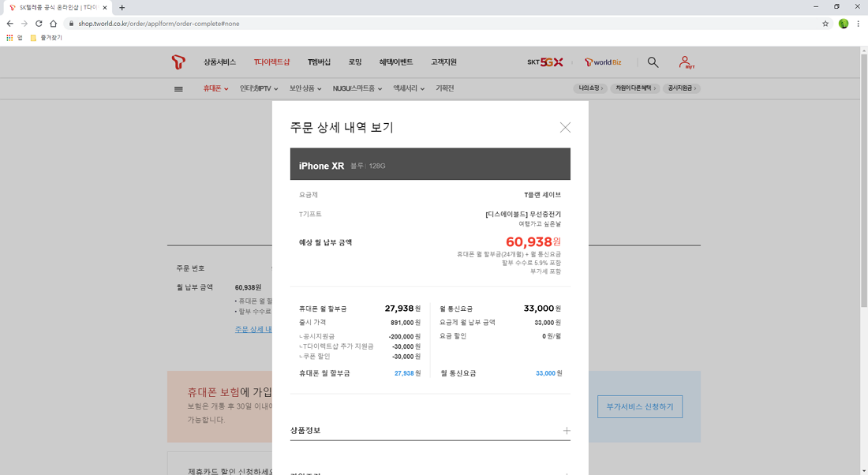Viewport: 868px width, 475px height.
Task: Expand the 보안상품 dropdown menu
Action: [305, 88]
